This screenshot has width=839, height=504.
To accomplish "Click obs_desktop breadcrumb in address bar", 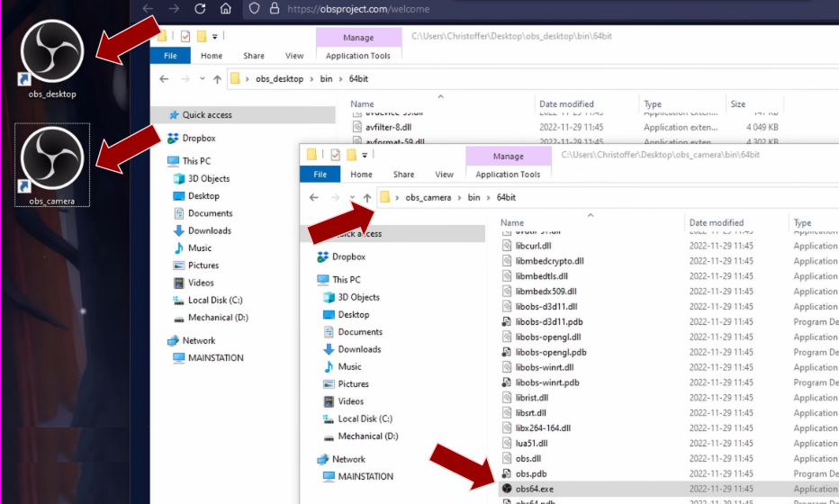I will [280, 79].
